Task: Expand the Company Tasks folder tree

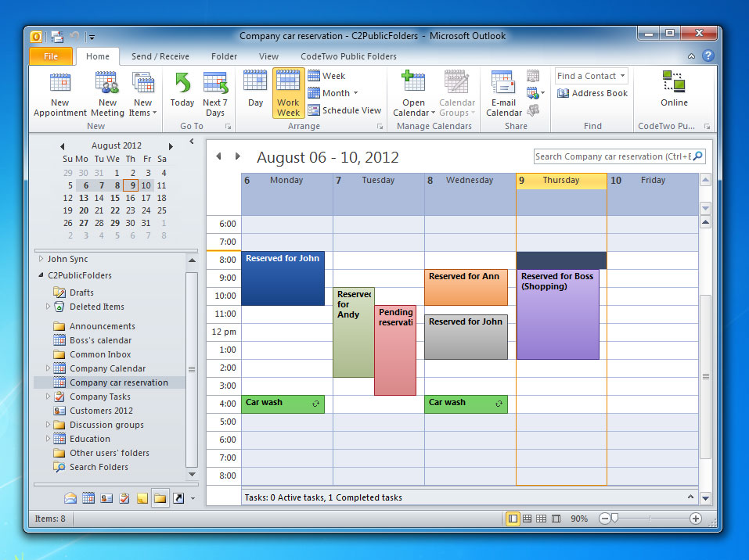Action: coord(48,397)
